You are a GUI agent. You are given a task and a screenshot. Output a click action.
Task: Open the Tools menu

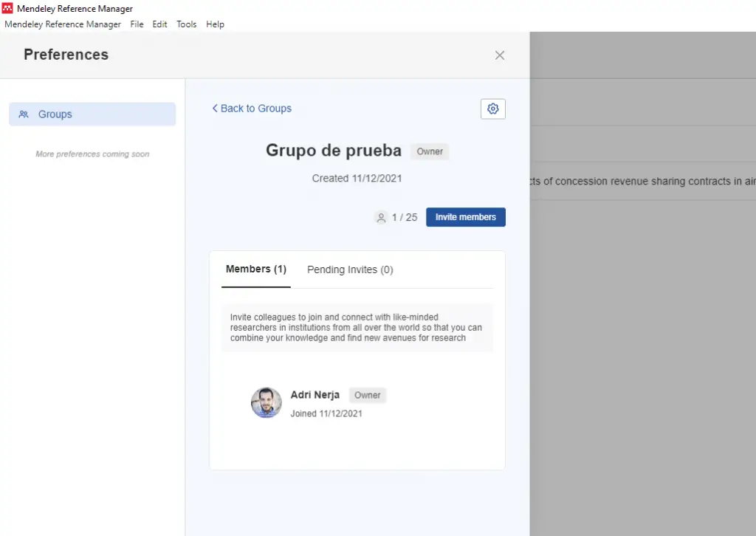[187, 24]
